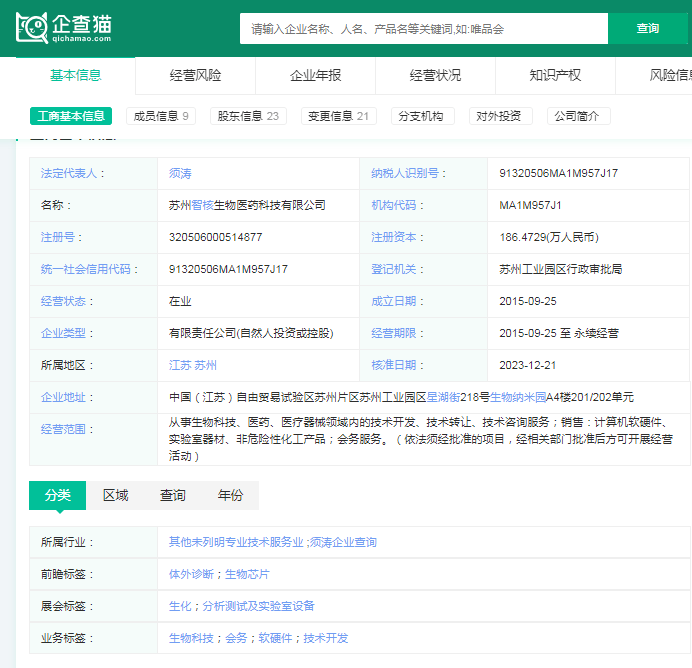This screenshot has height=668, width=692.
Task: Jump to 成员信息 section
Action: click(x=160, y=116)
